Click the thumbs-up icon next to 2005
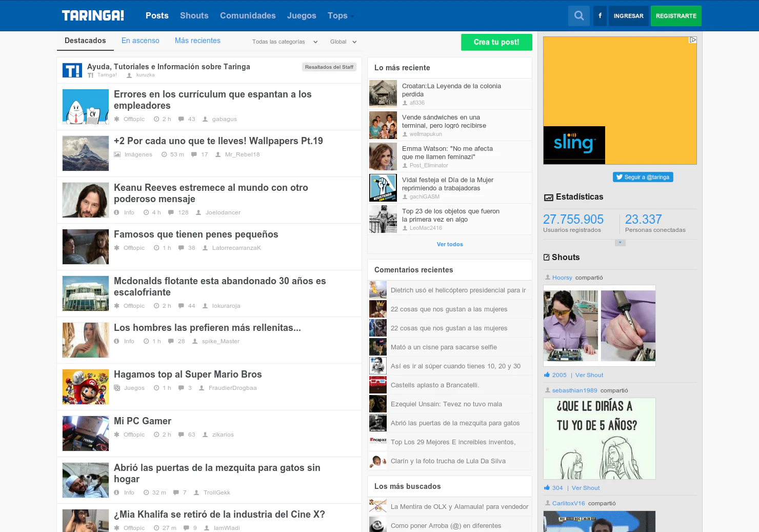759x532 pixels. pos(547,375)
